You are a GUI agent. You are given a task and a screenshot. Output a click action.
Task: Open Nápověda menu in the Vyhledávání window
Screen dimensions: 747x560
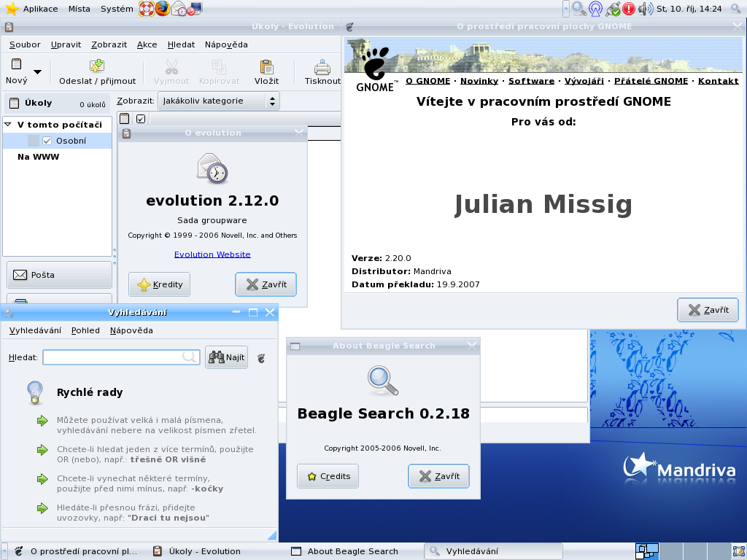tap(131, 330)
